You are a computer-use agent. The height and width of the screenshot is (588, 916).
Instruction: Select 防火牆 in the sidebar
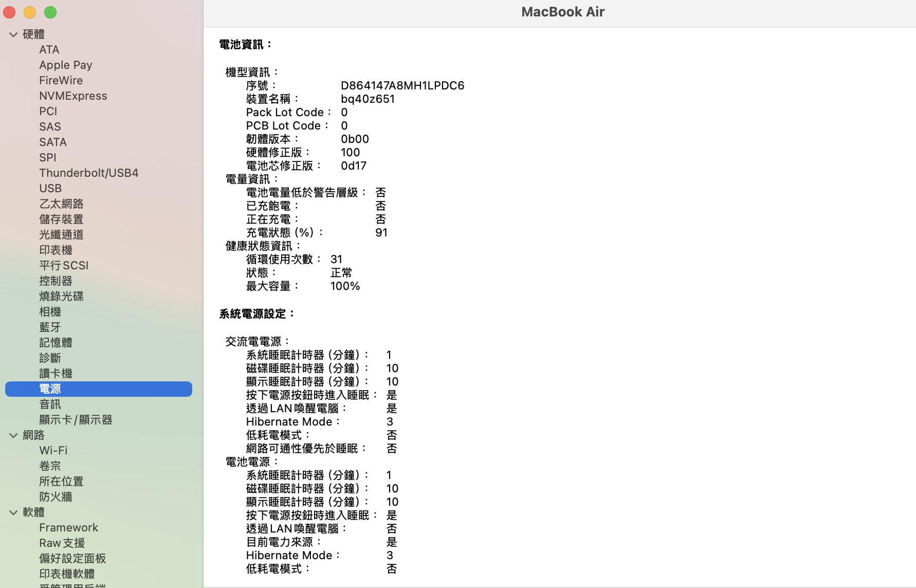(x=56, y=497)
